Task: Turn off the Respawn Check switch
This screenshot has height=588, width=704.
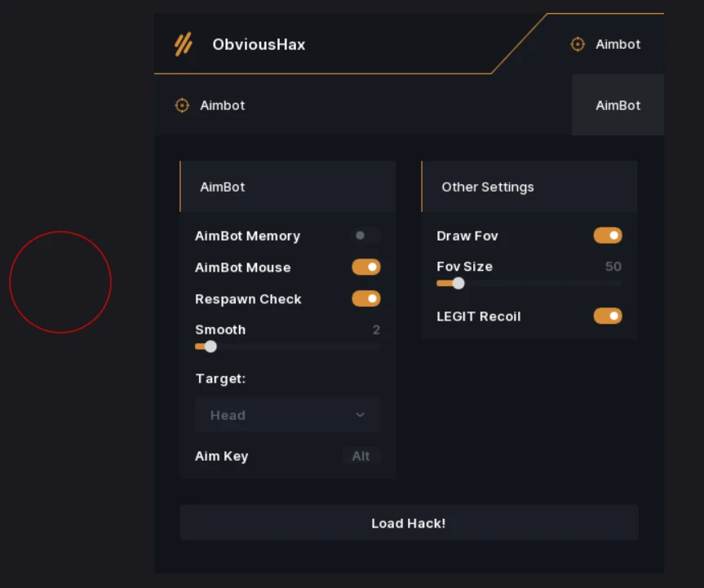Action: point(366,298)
